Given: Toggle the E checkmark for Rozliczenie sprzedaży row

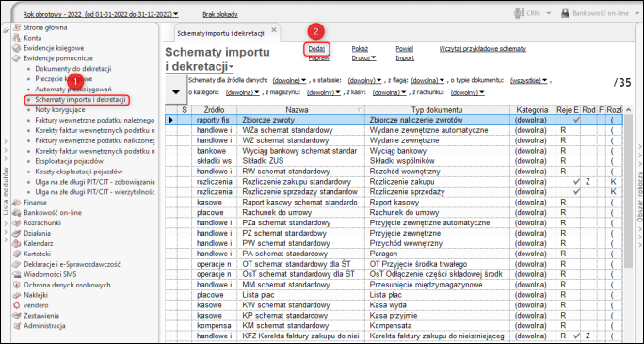Looking at the screenshot, I should pos(576,192).
